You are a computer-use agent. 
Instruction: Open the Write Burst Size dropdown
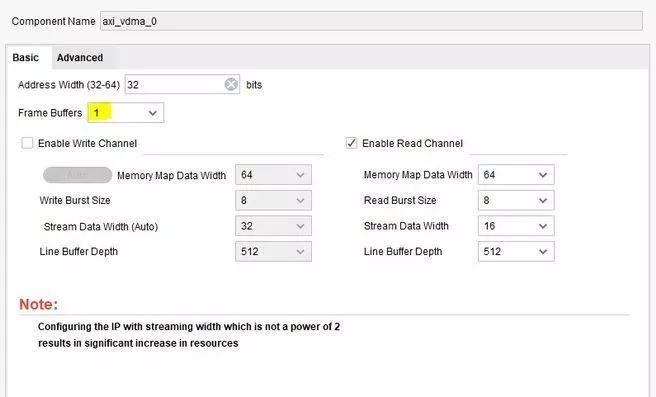point(273,200)
